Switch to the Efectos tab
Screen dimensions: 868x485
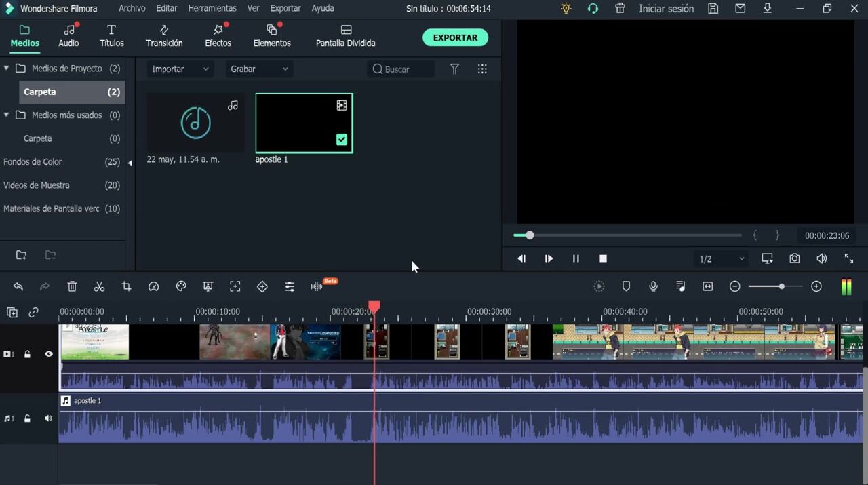pos(218,36)
